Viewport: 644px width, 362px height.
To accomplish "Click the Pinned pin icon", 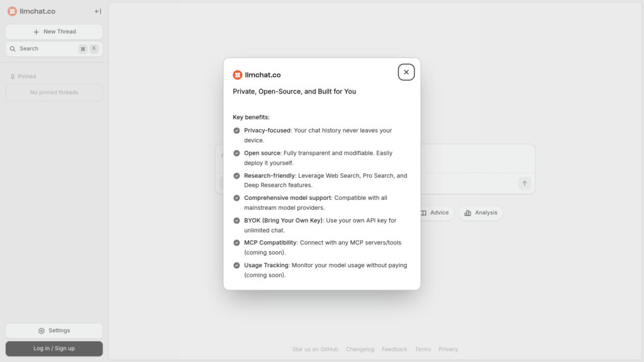I will tap(13, 77).
